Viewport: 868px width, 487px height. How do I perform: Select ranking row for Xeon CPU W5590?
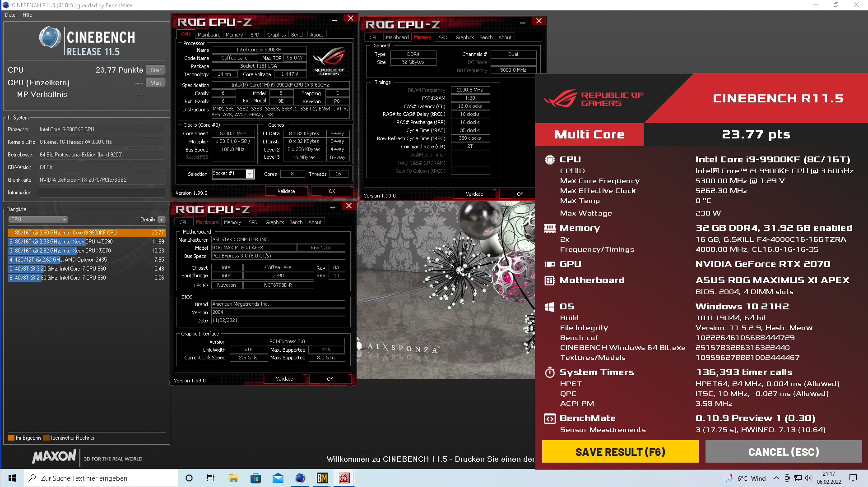pos(87,242)
